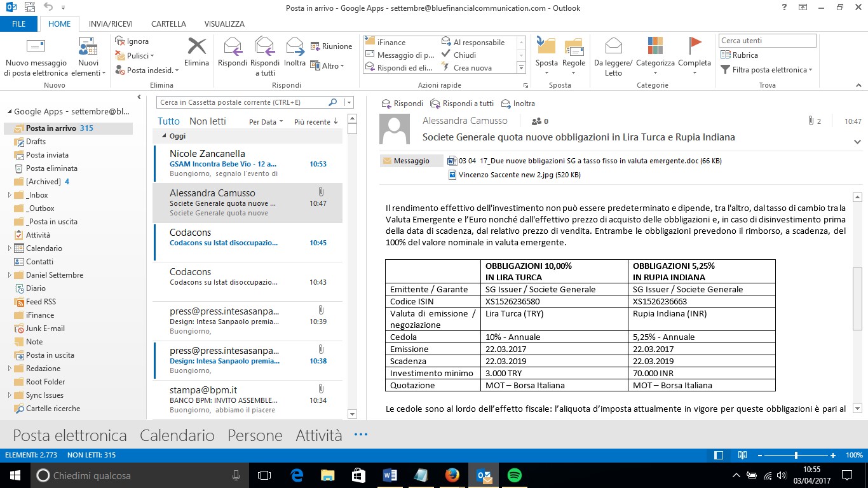Toggle Più recente sort order
868x488 pixels.
click(316, 122)
